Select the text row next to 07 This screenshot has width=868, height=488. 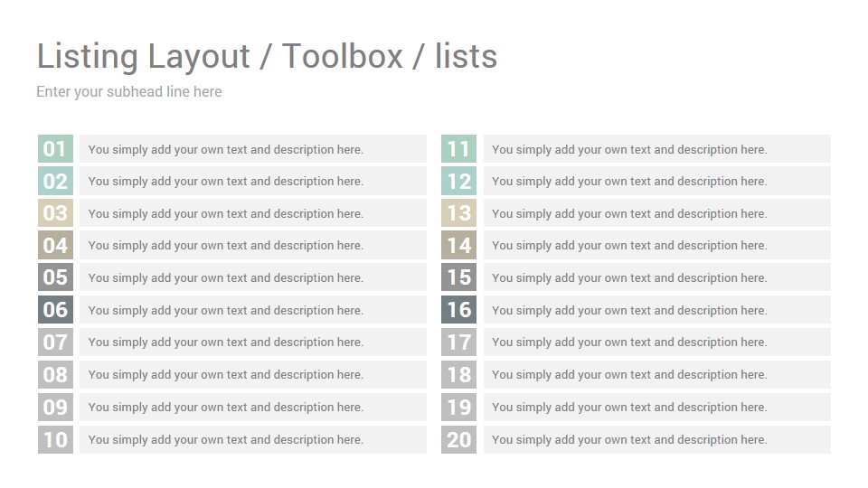[253, 342]
